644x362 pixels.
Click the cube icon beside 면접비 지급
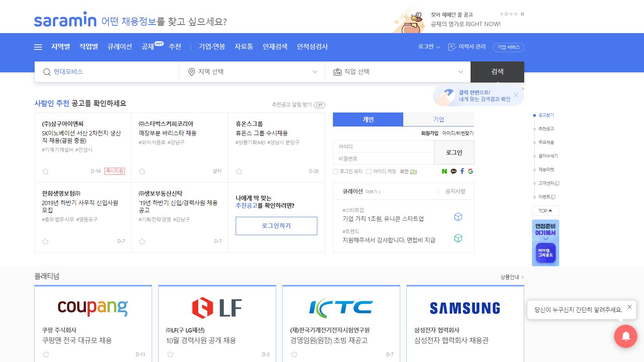click(x=458, y=238)
